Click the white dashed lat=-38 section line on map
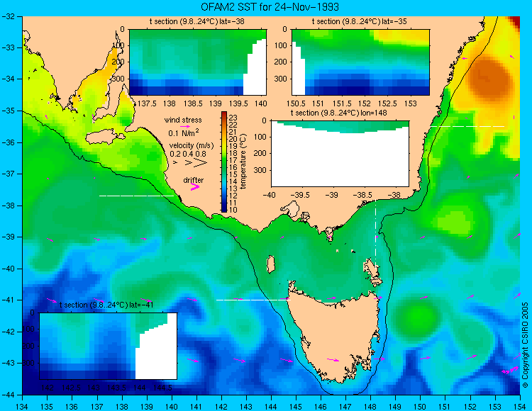 point(136,196)
